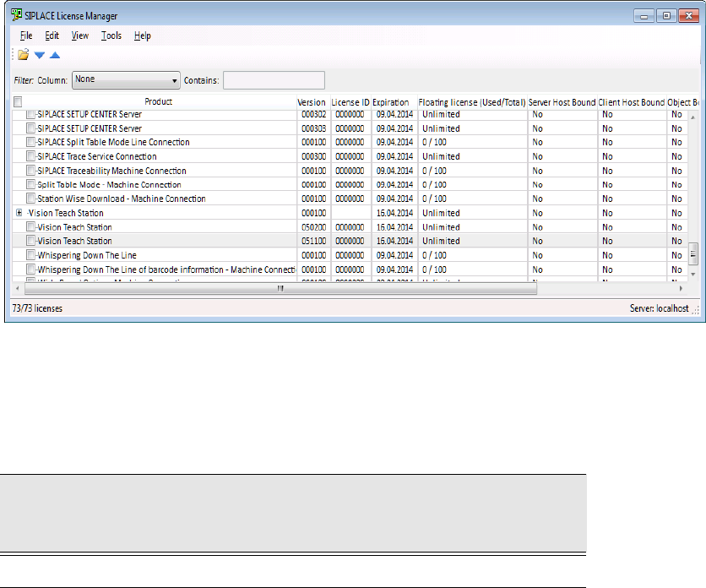Click the blue down arrow toolbar icon
The width and height of the screenshot is (706, 588).
tap(39, 55)
